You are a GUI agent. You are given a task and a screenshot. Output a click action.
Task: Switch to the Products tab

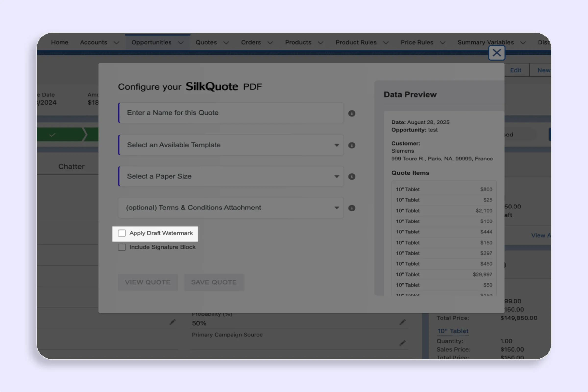[298, 42]
